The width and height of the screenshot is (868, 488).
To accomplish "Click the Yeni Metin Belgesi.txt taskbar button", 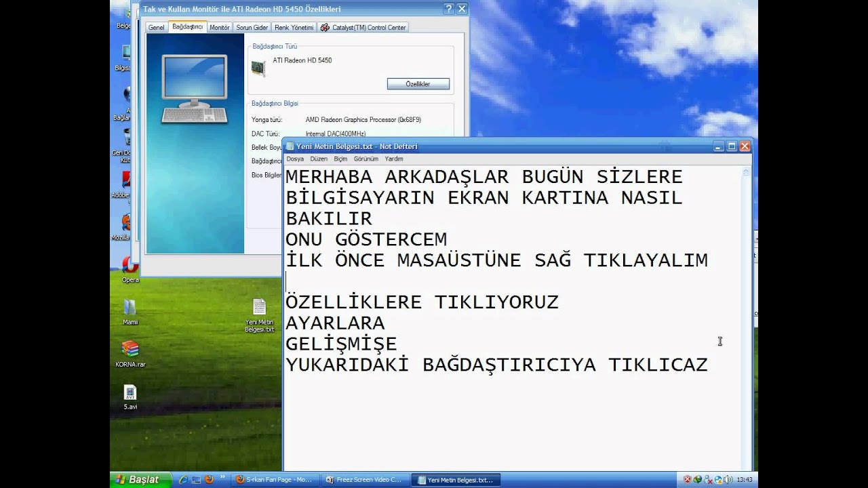I will click(x=456, y=480).
